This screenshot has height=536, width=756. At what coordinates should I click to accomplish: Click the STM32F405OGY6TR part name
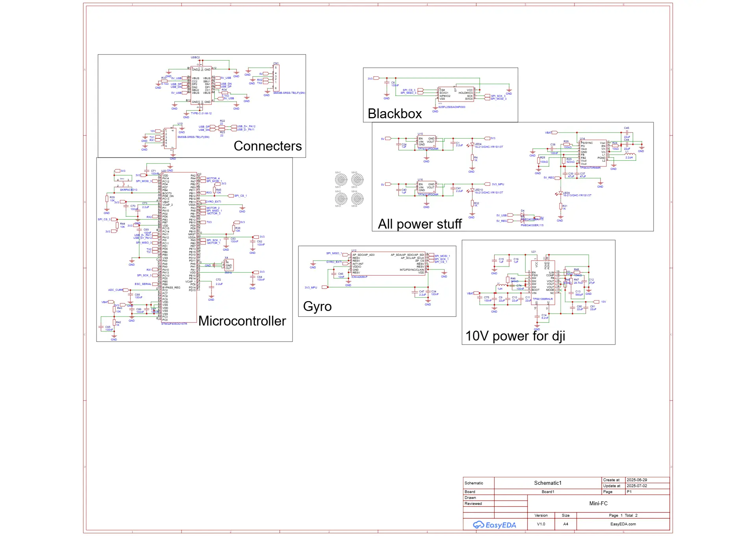pos(174,324)
